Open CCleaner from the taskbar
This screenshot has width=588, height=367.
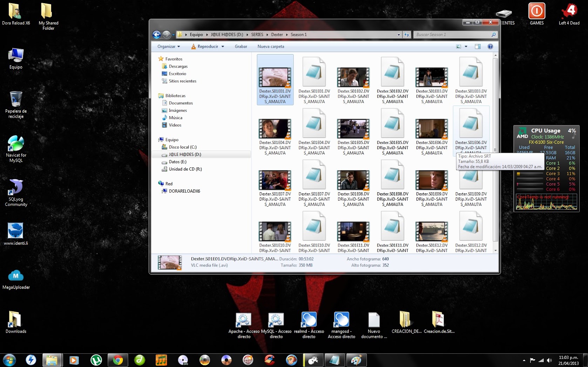click(x=269, y=360)
